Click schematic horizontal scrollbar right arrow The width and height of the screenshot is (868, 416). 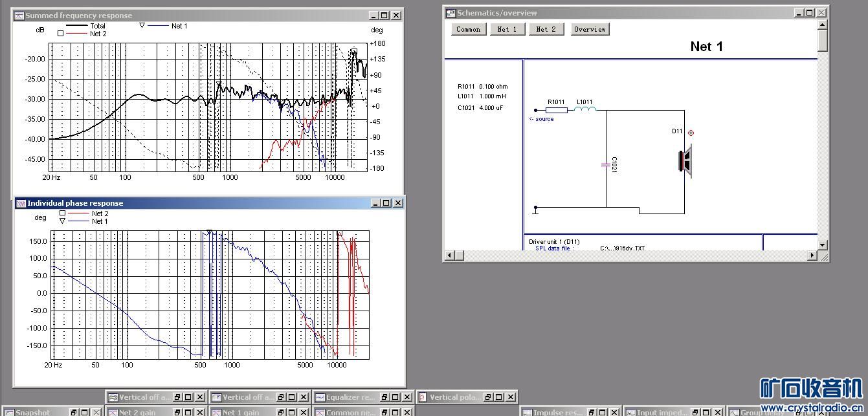814,256
